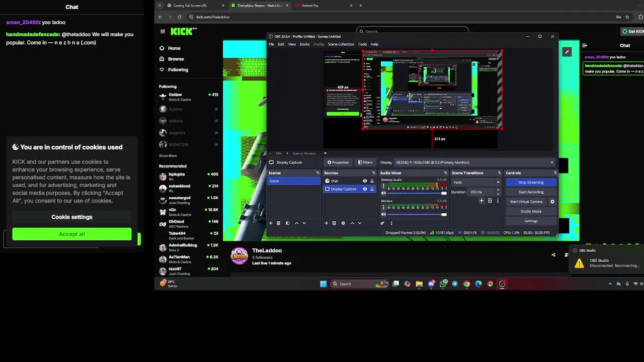Click Start Virtual Camera button
The image size is (644, 362).
tap(526, 202)
